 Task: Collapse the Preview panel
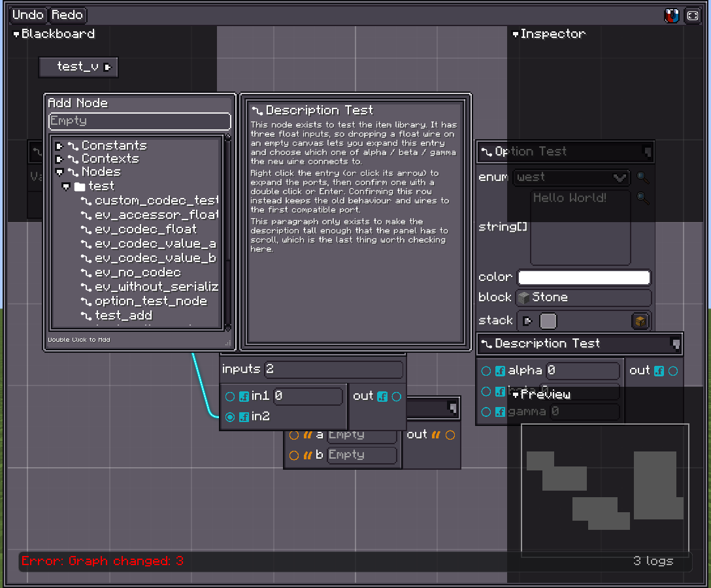tap(515, 395)
